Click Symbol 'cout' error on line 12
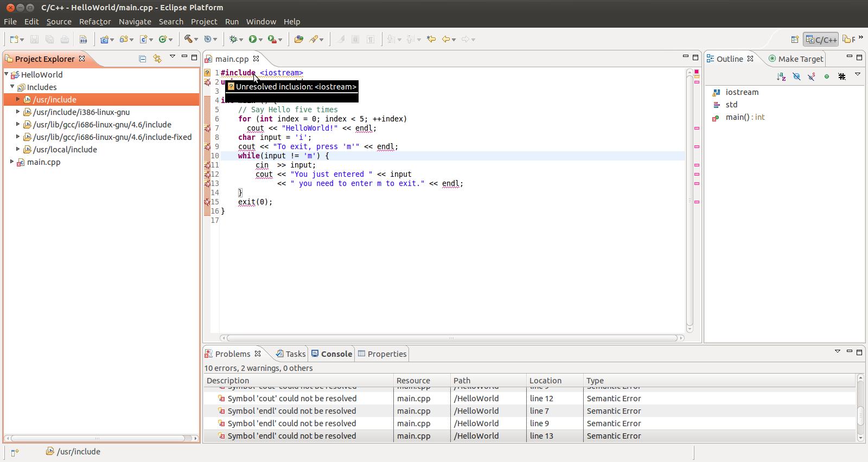Image resolution: width=868 pixels, height=462 pixels. pos(292,399)
